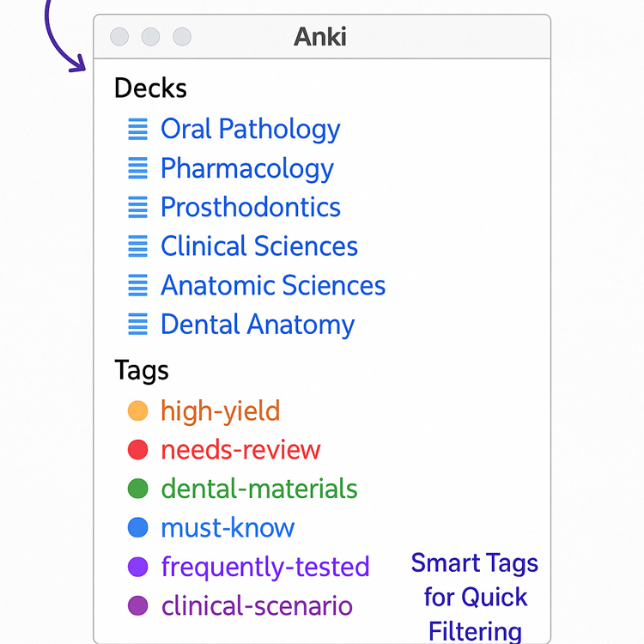The image size is (644, 644).
Task: Click the red needs-review tag dot
Action: coord(137,450)
